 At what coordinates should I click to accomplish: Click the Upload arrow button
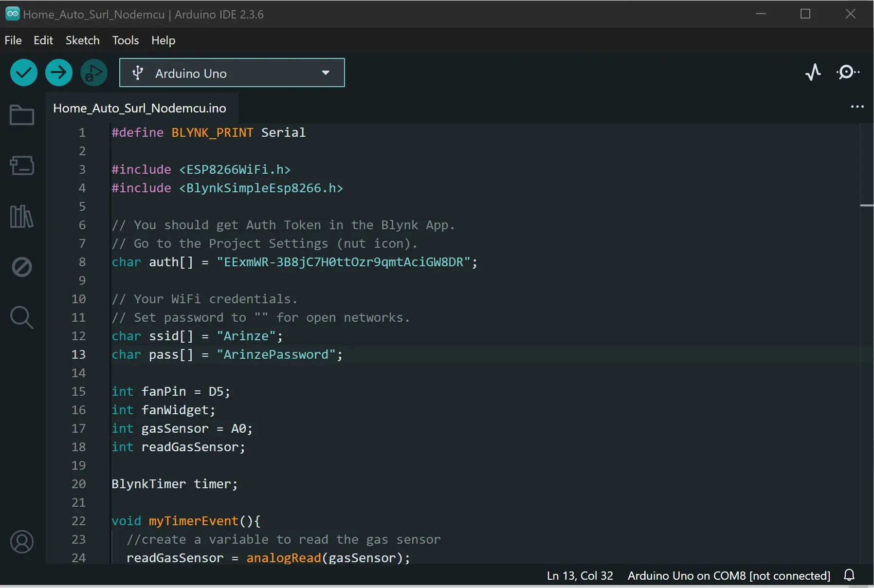[59, 73]
